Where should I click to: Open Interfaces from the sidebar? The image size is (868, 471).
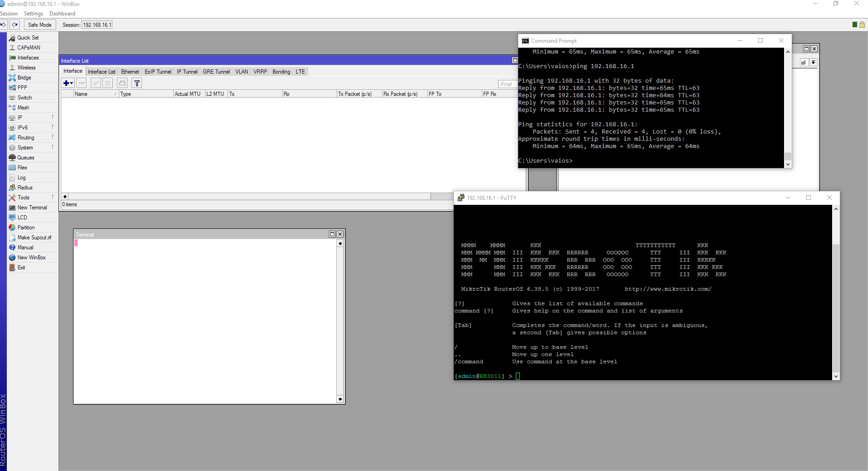pyautogui.click(x=33, y=58)
